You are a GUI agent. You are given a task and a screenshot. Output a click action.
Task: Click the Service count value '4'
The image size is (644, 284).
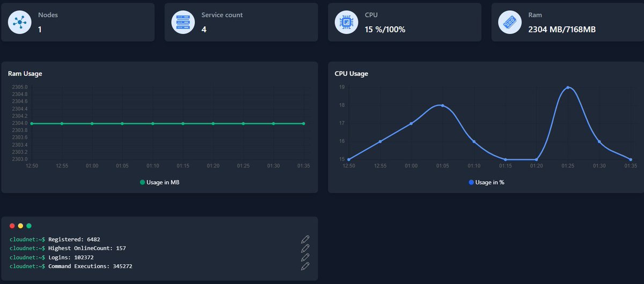click(x=204, y=30)
